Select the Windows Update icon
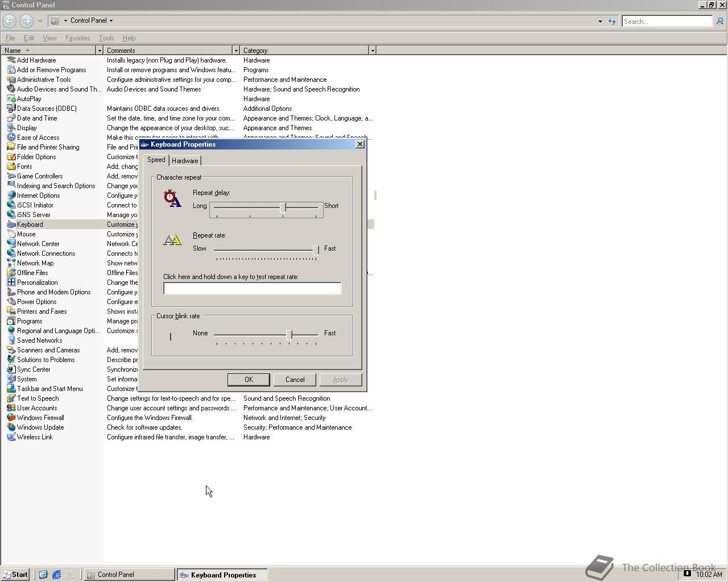This screenshot has width=728, height=582. click(11, 427)
